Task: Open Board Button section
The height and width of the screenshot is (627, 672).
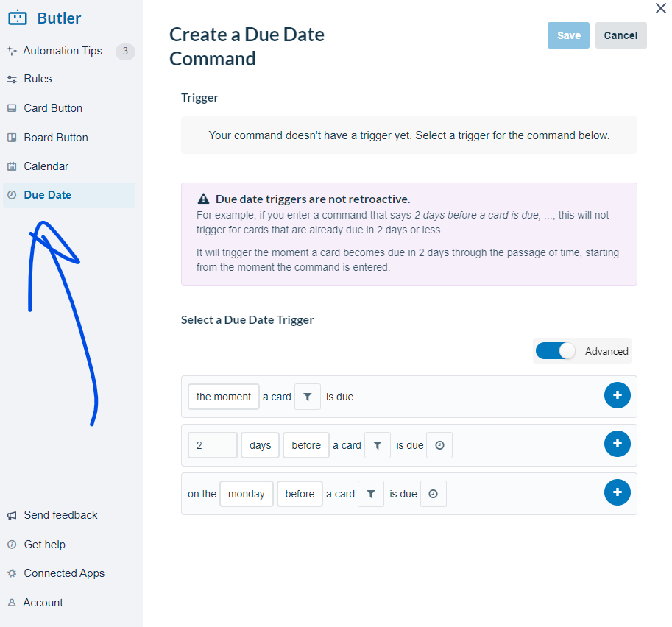Action: tap(56, 138)
